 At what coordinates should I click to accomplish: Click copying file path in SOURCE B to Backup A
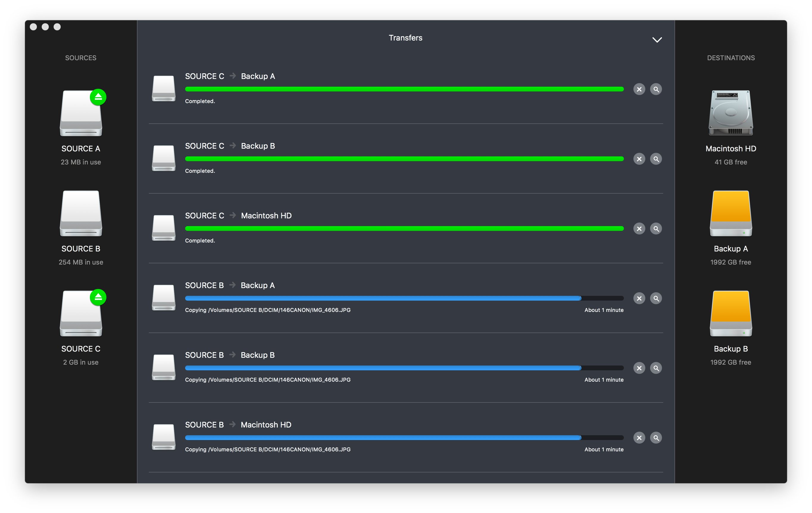click(x=268, y=310)
